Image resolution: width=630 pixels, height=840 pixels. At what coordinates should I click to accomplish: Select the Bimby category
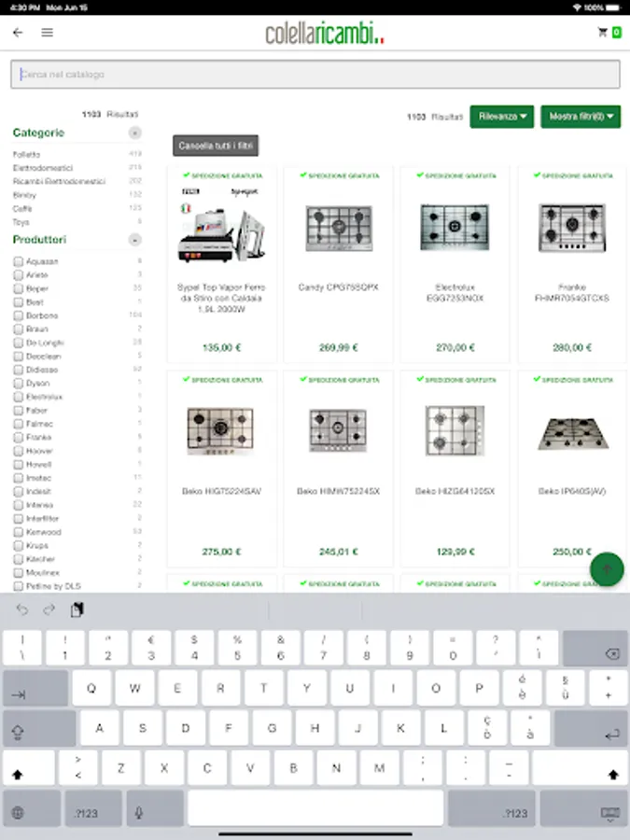tap(24, 195)
